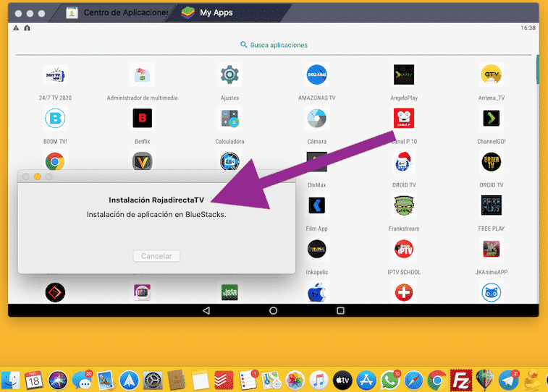The image size is (548, 392).
Task: Launch the ChannelGO! app
Action: [492, 119]
